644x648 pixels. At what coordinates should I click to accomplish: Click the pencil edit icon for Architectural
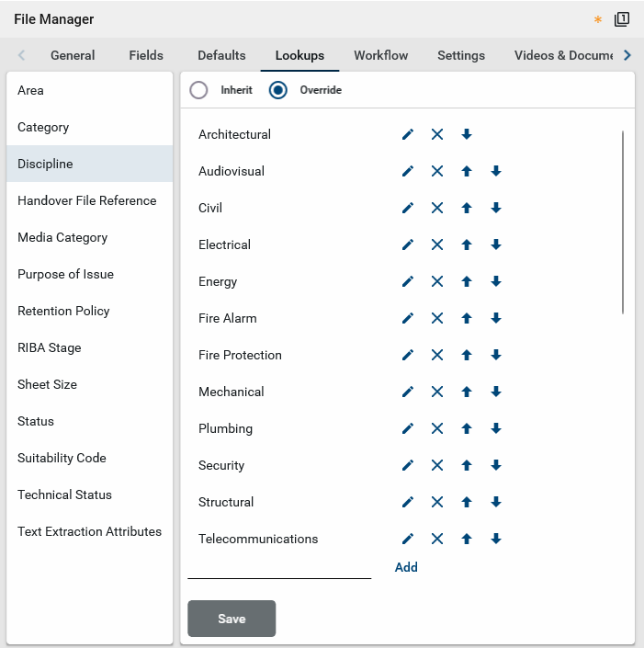click(408, 135)
